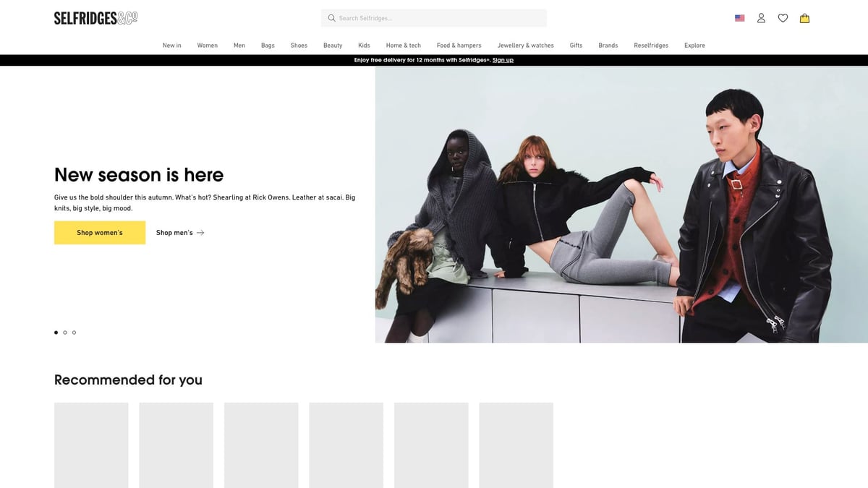Click inside the Search Selfridges field
Image resolution: width=868 pixels, height=488 pixels.
pyautogui.click(x=434, y=18)
